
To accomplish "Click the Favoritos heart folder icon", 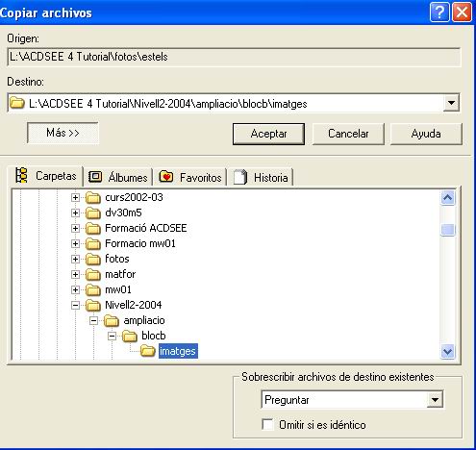I will click(x=166, y=177).
